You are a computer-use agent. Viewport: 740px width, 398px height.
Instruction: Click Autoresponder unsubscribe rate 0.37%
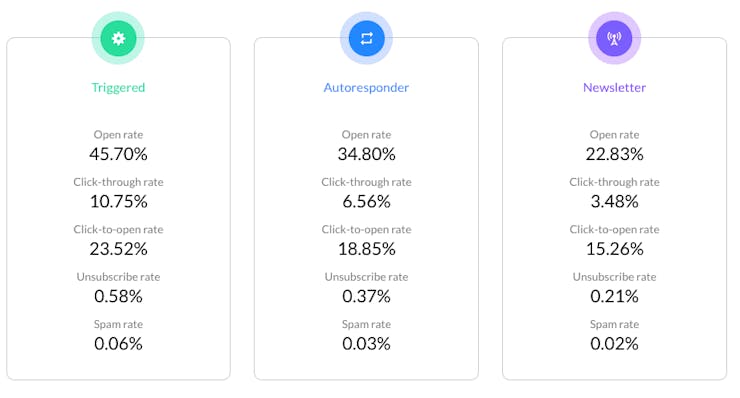366,296
